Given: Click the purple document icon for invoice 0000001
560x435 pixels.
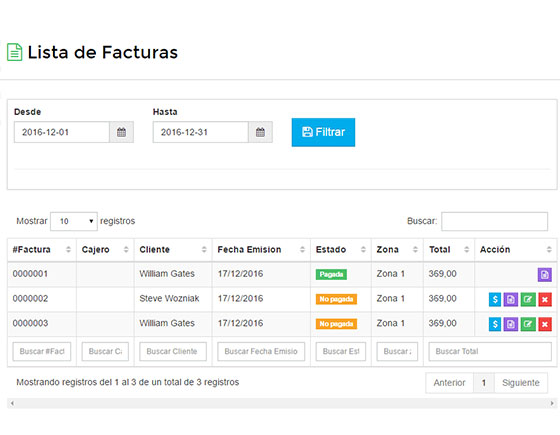Looking at the screenshot, I should point(545,275).
